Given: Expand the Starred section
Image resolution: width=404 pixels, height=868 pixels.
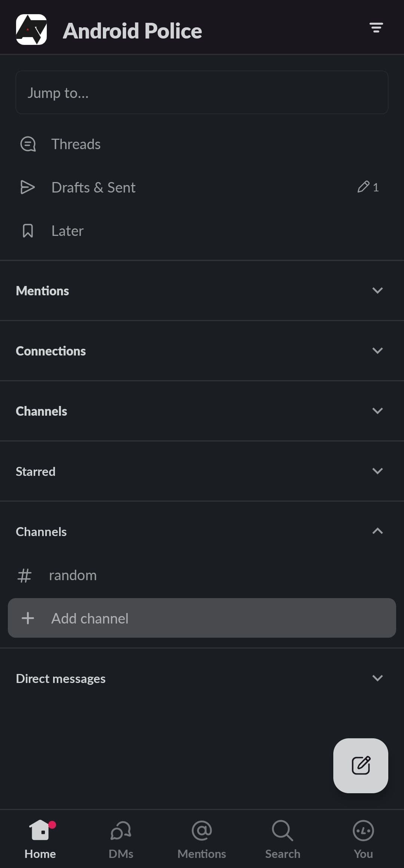Looking at the screenshot, I should (377, 471).
